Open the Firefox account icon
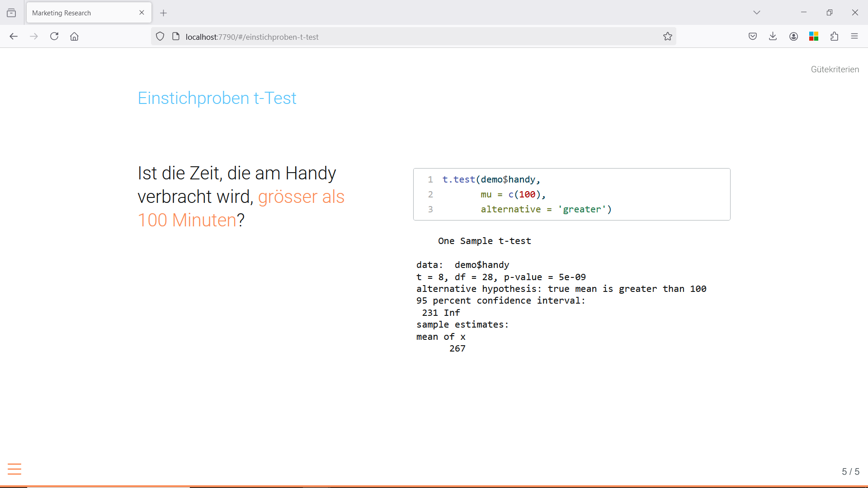 tap(793, 37)
